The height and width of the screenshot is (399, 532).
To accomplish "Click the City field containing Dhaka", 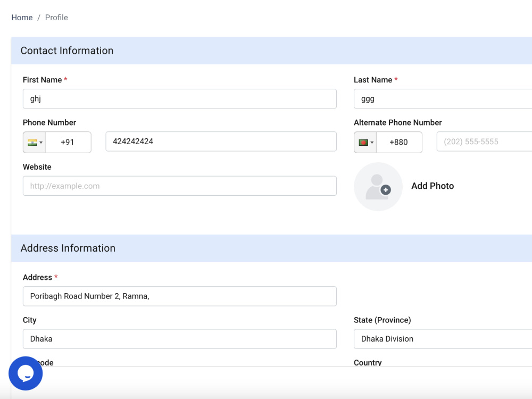I will pyautogui.click(x=179, y=339).
